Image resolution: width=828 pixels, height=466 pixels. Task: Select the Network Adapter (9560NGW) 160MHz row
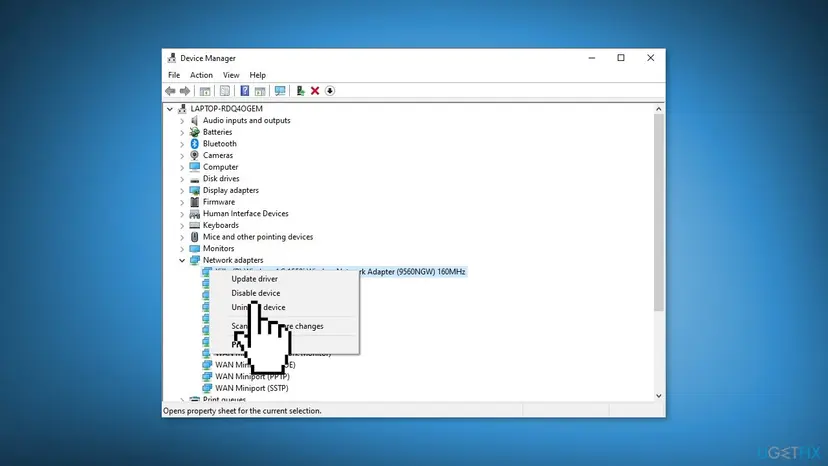click(334, 272)
